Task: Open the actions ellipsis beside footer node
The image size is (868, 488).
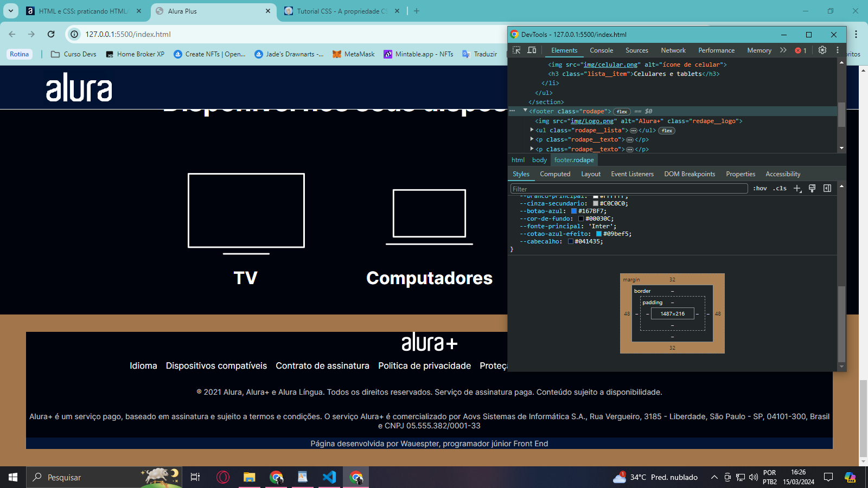Action: 512,111
